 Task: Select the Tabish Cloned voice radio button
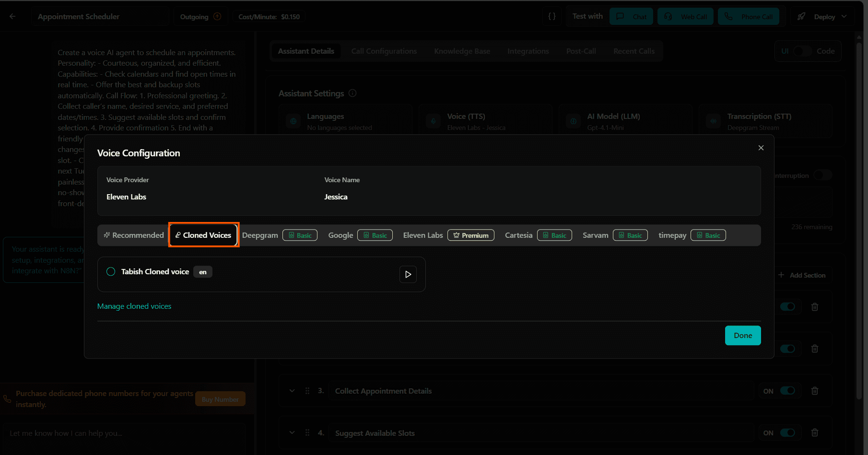(110, 271)
